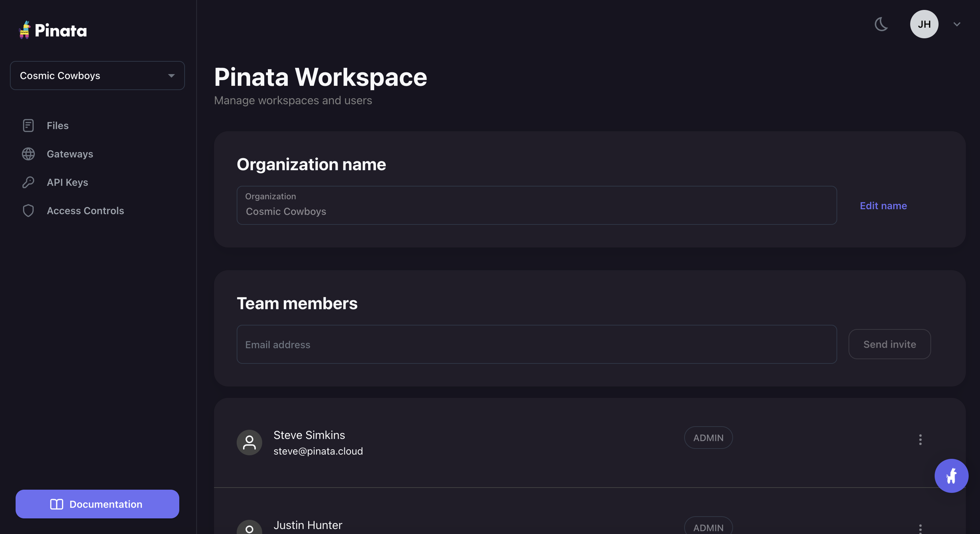Open the Documentation button
This screenshot has height=534, width=980.
(97, 504)
